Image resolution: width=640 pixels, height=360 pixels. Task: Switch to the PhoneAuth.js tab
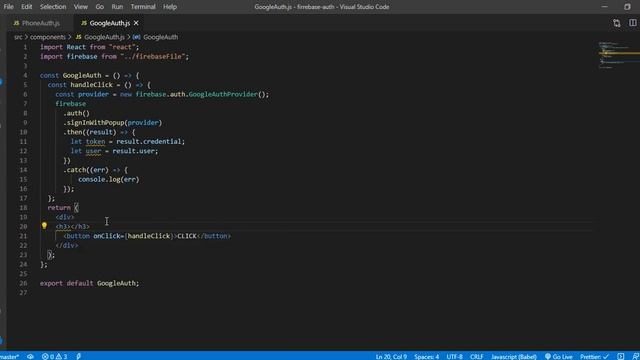[40, 23]
